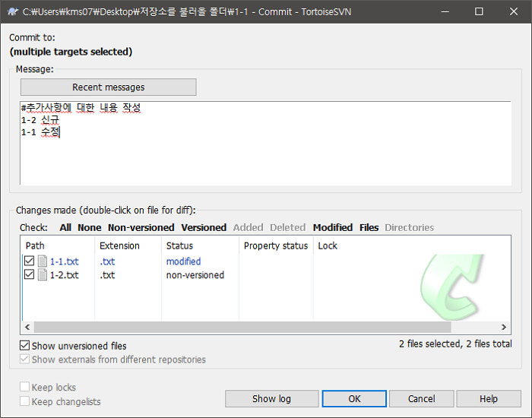The image size is (532, 418).
Task: Check All files via the All link
Action: (65, 227)
